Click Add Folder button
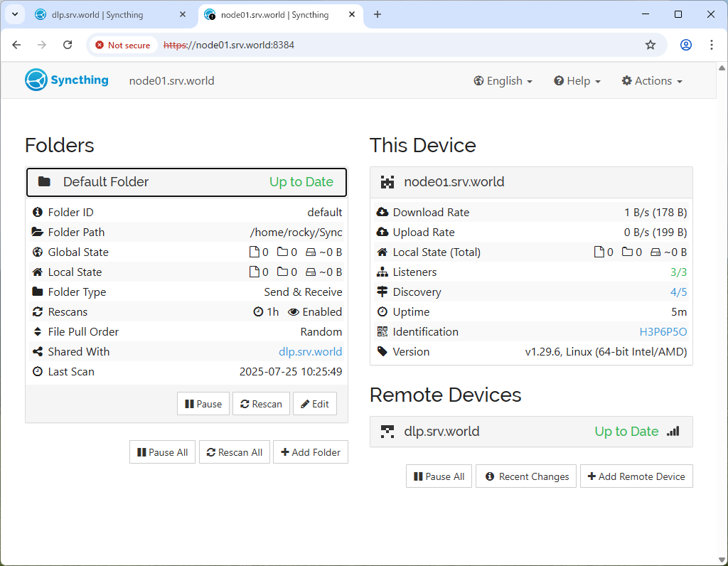The image size is (728, 566). click(x=311, y=452)
